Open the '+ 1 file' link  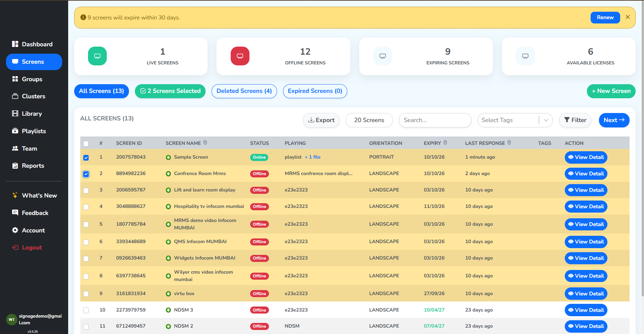click(x=313, y=157)
